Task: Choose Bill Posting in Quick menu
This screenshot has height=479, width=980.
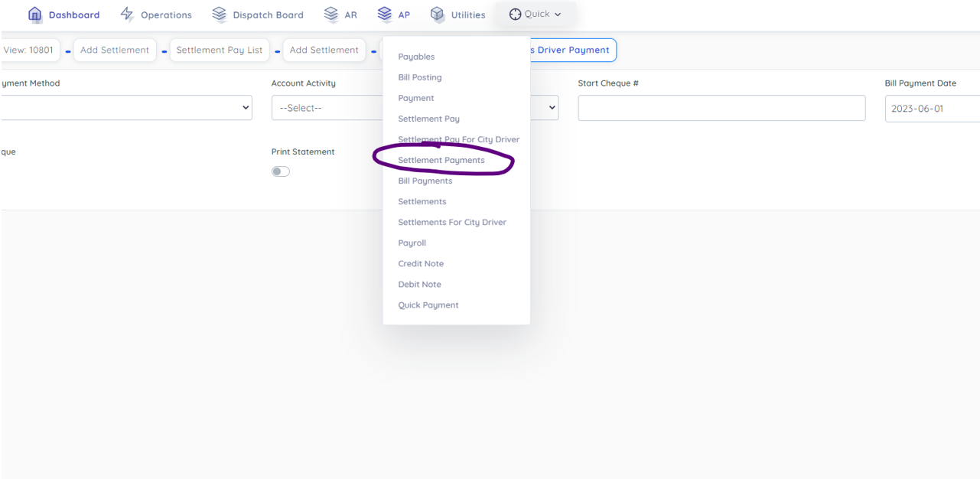Action: point(419,77)
